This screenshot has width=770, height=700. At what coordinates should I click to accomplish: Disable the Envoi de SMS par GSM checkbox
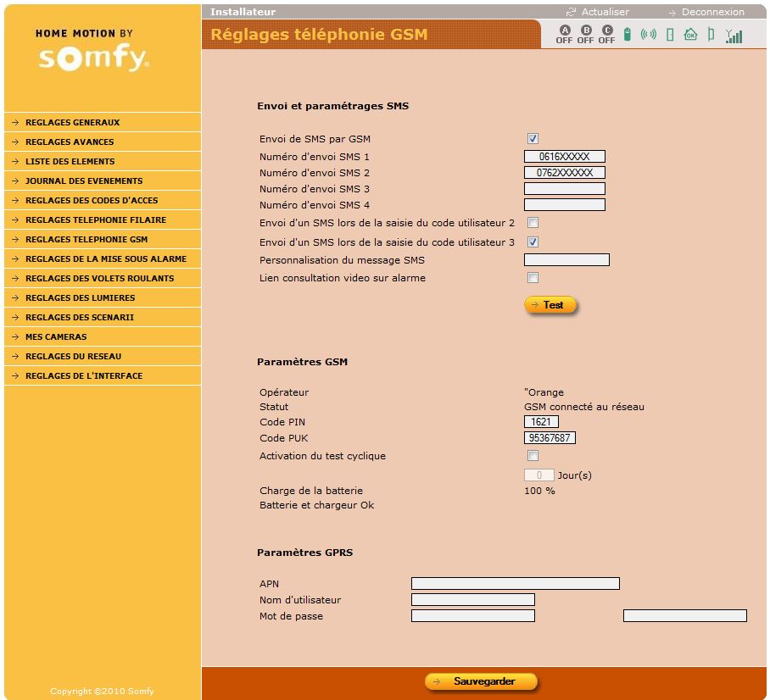pyautogui.click(x=533, y=139)
